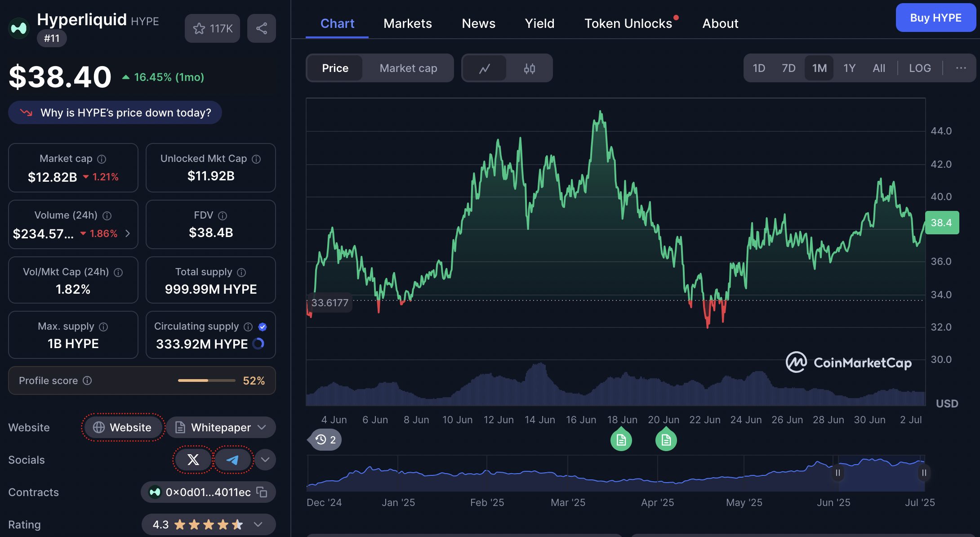
Task: Set chart range to 1D
Action: [x=759, y=68]
